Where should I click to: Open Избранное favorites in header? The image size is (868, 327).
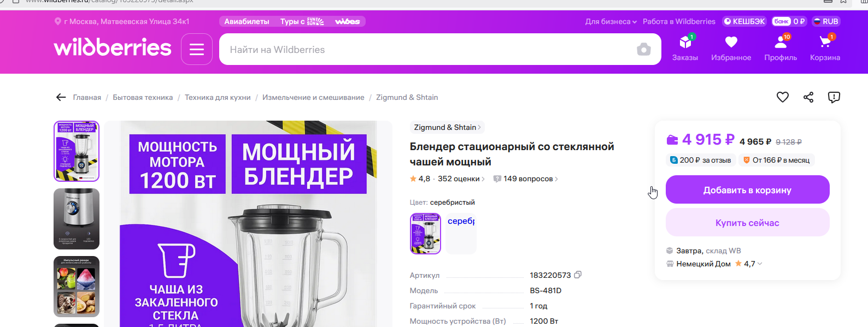pos(731,48)
